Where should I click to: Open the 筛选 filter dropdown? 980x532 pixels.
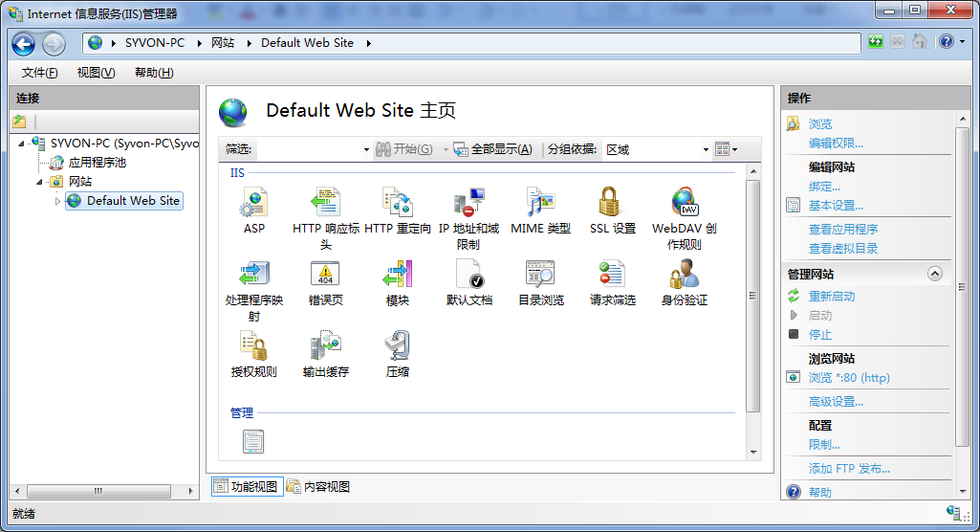click(366, 149)
